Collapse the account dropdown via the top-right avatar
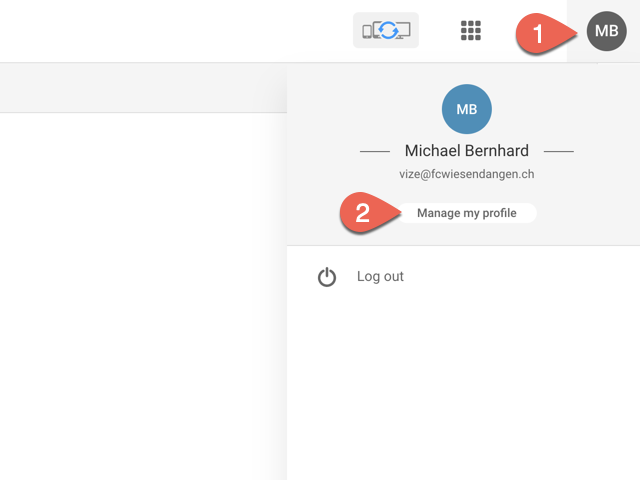Screen dimensions: 640x480 [x=606, y=31]
